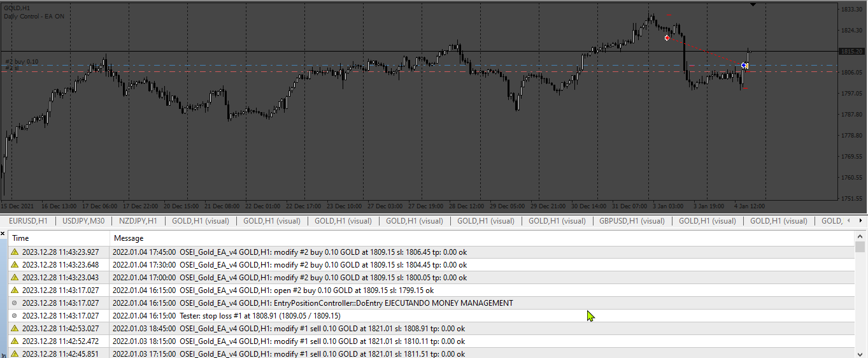Click price scale value 1833.30
This screenshot has width=868, height=358.
click(x=851, y=10)
